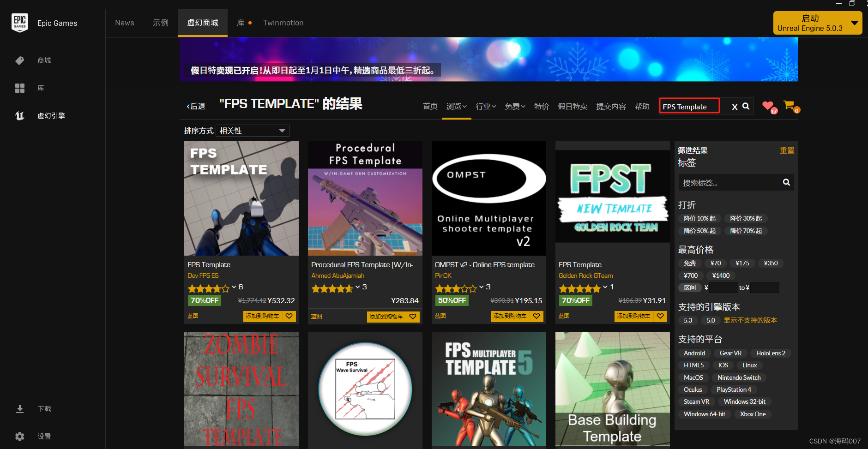Open the Twinmotion tab
This screenshot has height=449, width=868.
[x=283, y=23]
